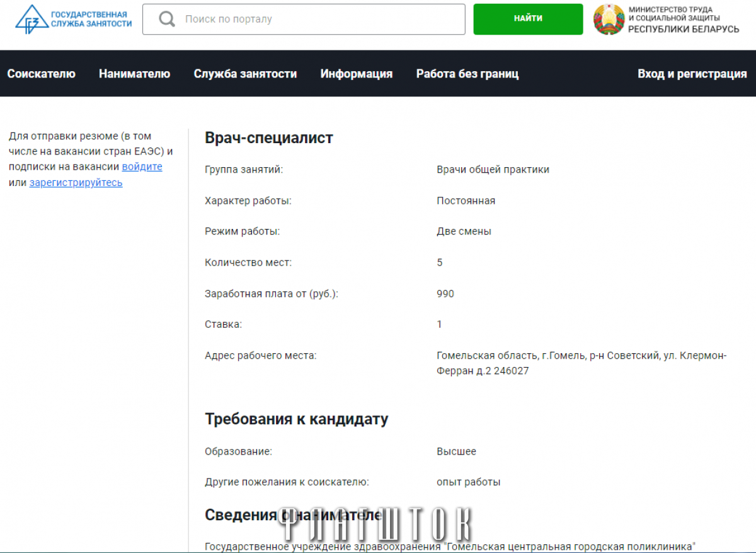Open the Соискателю menu
Viewport: 756px width, 553px height.
[42, 74]
